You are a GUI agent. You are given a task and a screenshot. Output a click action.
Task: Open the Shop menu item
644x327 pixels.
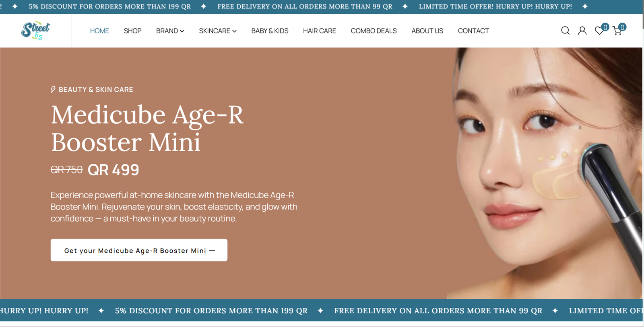point(132,31)
